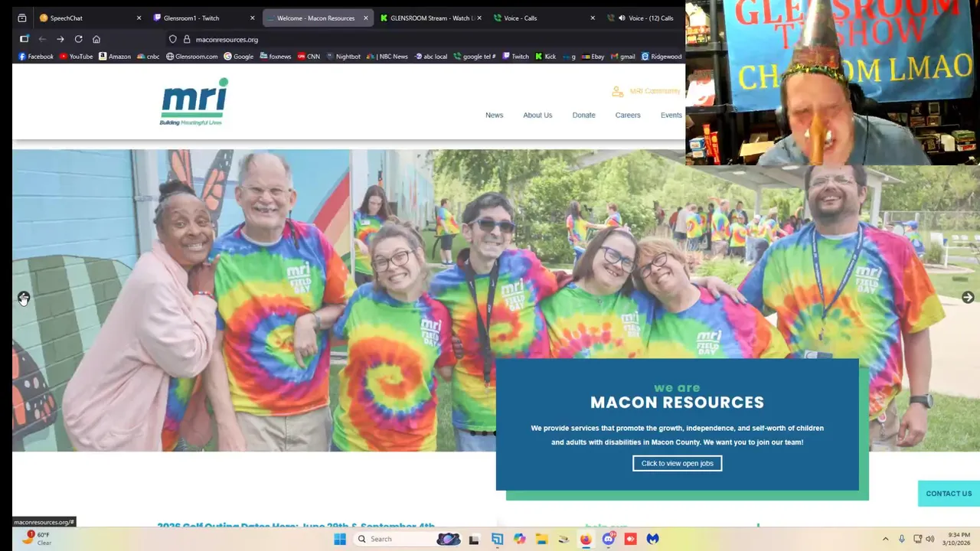Open the Windows Start menu
Image resolution: width=980 pixels, height=551 pixels.
(x=340, y=539)
